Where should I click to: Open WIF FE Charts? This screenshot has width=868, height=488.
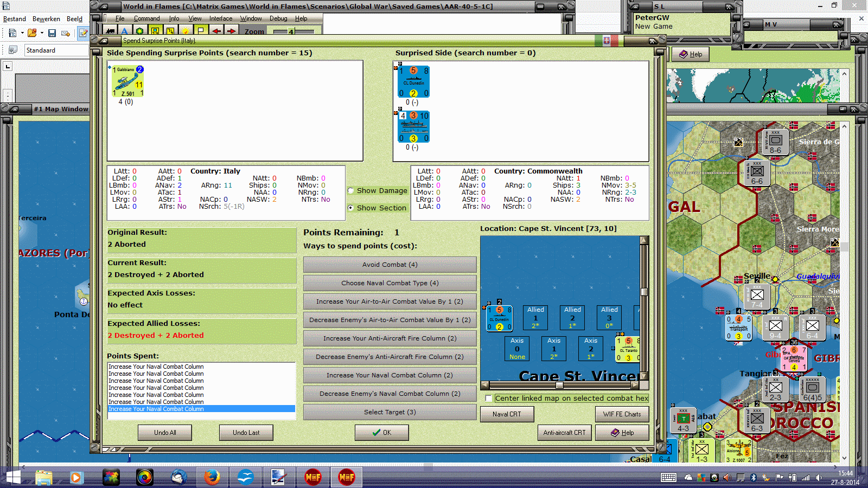point(622,414)
